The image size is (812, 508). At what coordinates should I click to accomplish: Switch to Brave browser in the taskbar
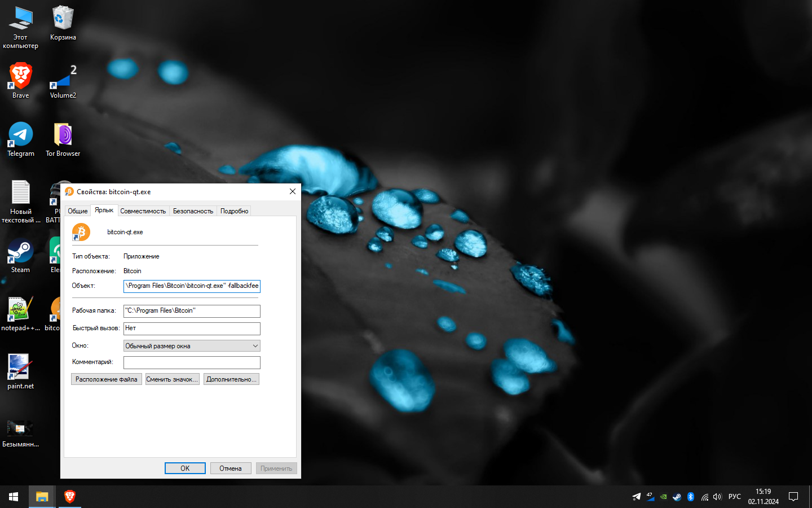[70, 497]
